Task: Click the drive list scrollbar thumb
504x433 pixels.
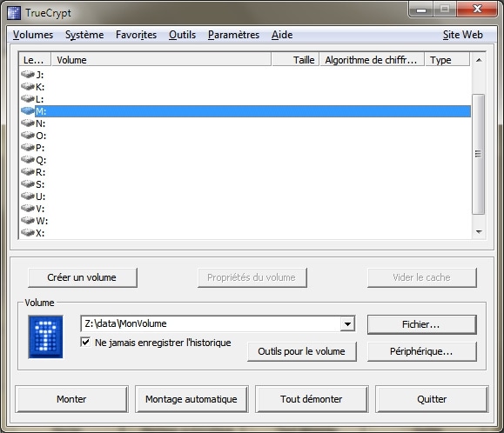Action: pos(478,154)
